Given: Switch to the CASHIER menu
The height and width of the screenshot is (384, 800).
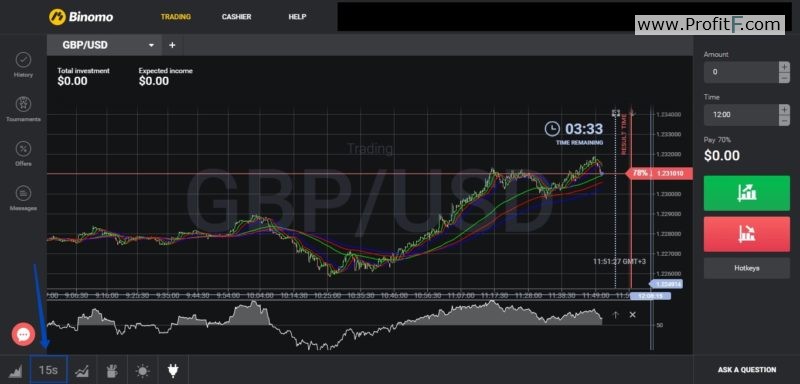Looking at the screenshot, I should pyautogui.click(x=236, y=17).
